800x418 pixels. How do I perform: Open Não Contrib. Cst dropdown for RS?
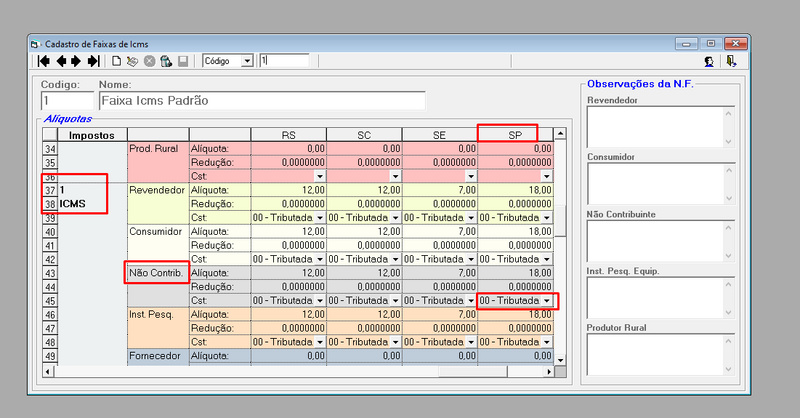point(320,301)
